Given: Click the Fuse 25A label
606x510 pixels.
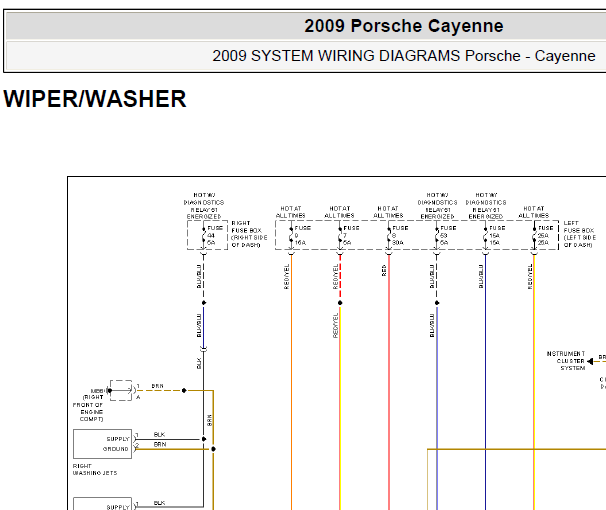Looking at the screenshot, I should (546, 235).
